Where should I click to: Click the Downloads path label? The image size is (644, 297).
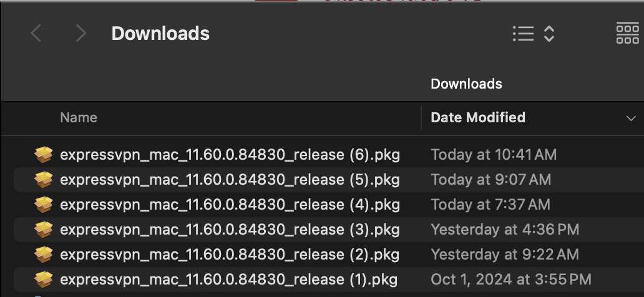(466, 84)
